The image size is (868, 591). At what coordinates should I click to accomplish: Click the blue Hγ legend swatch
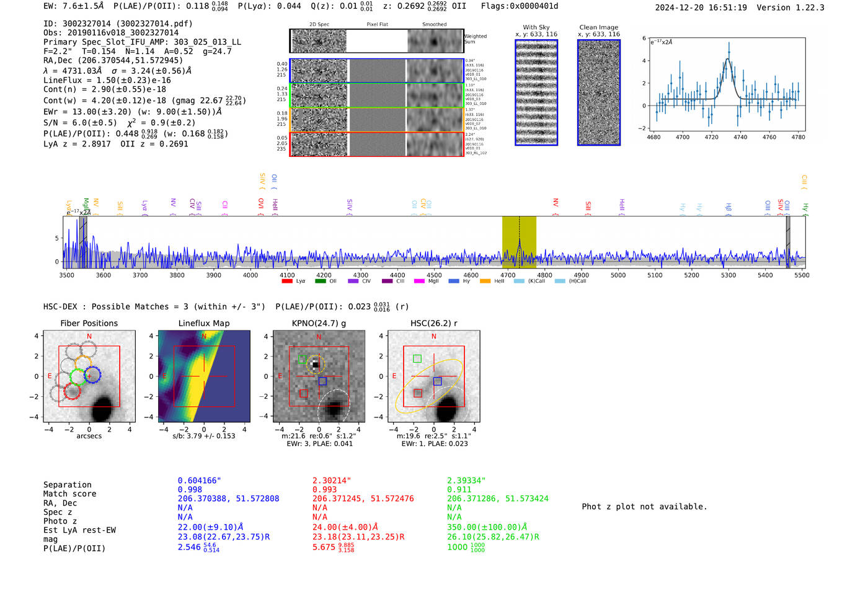[454, 281]
